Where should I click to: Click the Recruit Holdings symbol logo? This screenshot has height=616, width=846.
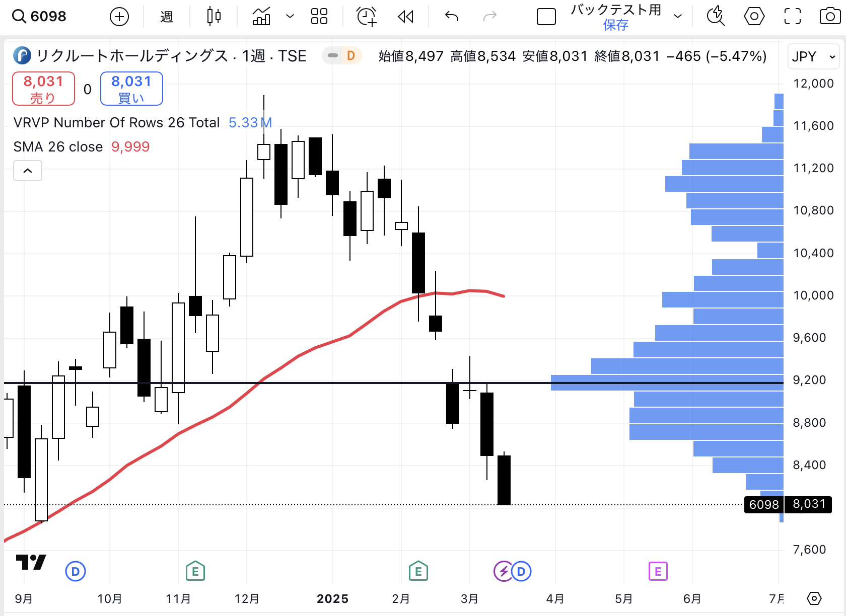[22, 55]
